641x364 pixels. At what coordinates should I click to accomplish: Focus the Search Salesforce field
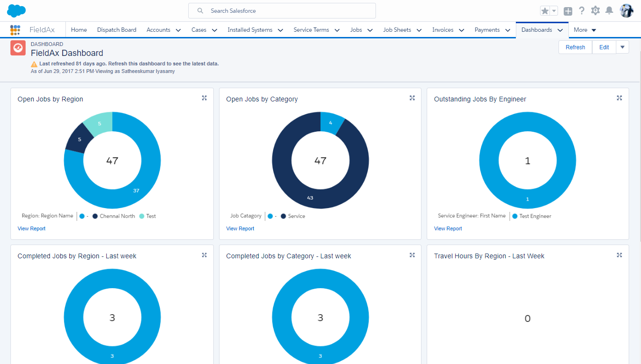[x=282, y=10]
